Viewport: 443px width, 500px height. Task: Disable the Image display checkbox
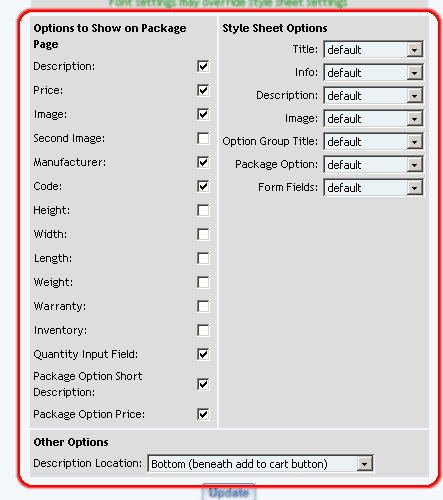coord(203,114)
